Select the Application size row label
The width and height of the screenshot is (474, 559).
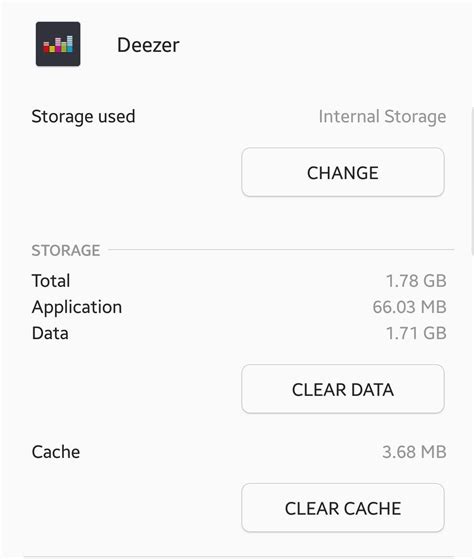coord(77,307)
